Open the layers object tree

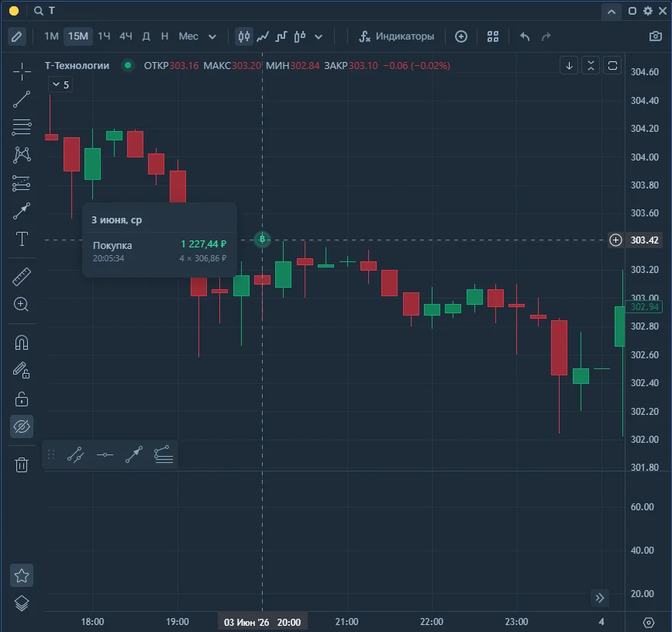point(22,603)
